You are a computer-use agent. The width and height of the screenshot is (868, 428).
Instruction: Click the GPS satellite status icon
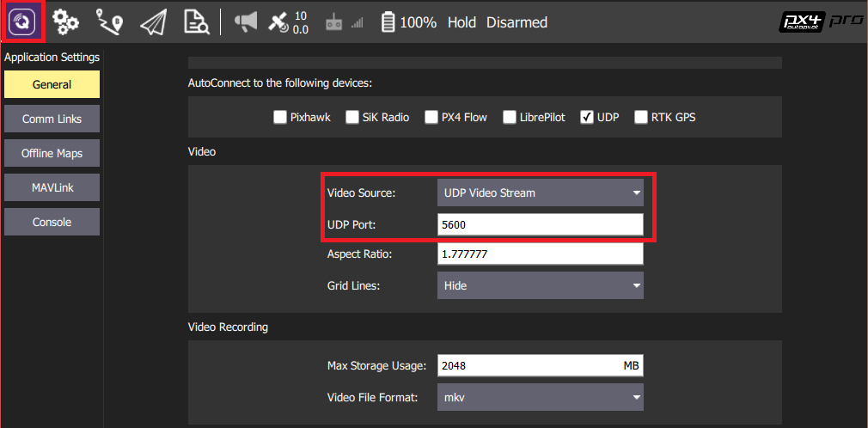coord(279,22)
